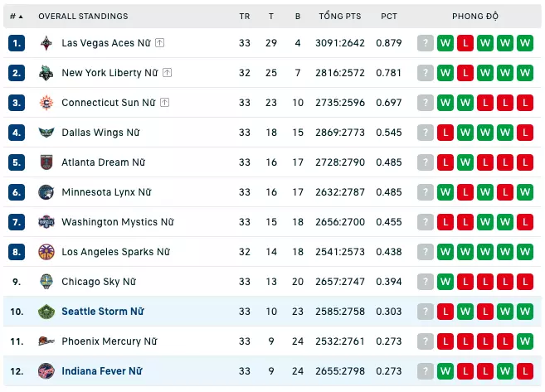Click the gray question mark in Las Vegas Aces row
Viewport: 545px width, 392px height.
(x=425, y=43)
